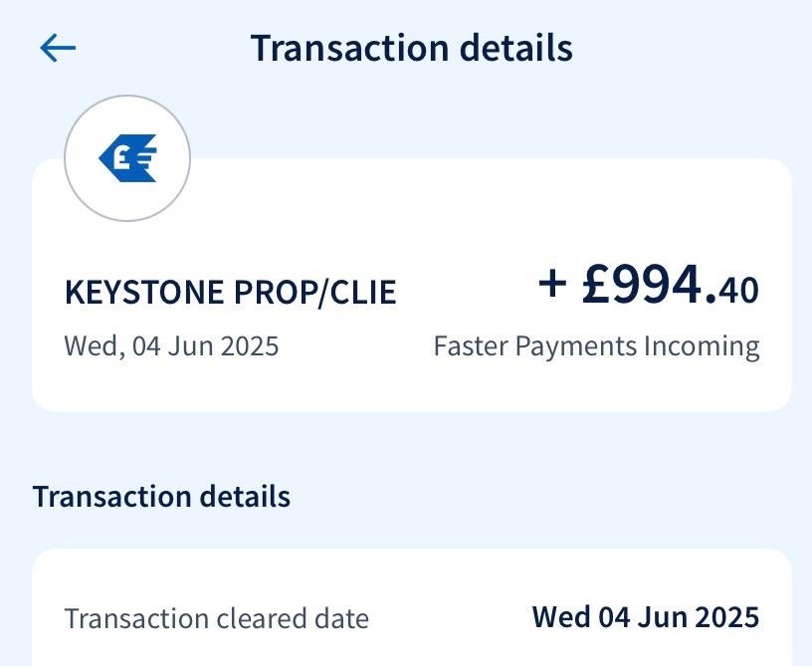Click the bold 'Transaction details' section heading
The height and width of the screenshot is (666, 812).
(161, 496)
